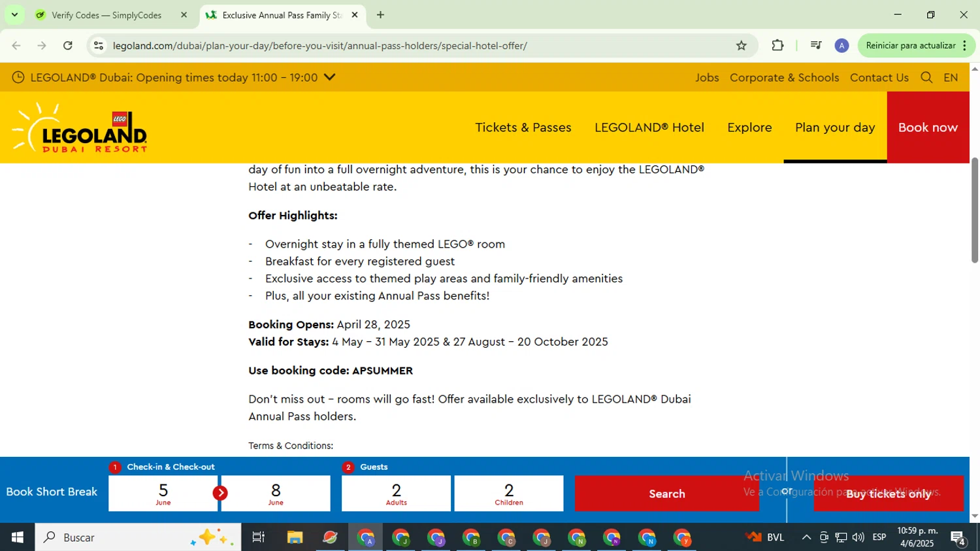This screenshot has width=980, height=551.
Task: Open the Explore menu
Action: pos(749,127)
